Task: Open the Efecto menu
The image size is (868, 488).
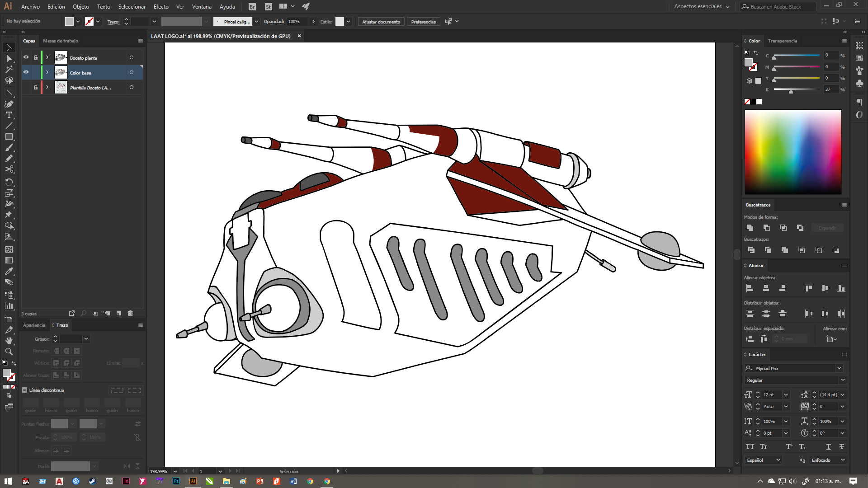Action: pyautogui.click(x=161, y=7)
